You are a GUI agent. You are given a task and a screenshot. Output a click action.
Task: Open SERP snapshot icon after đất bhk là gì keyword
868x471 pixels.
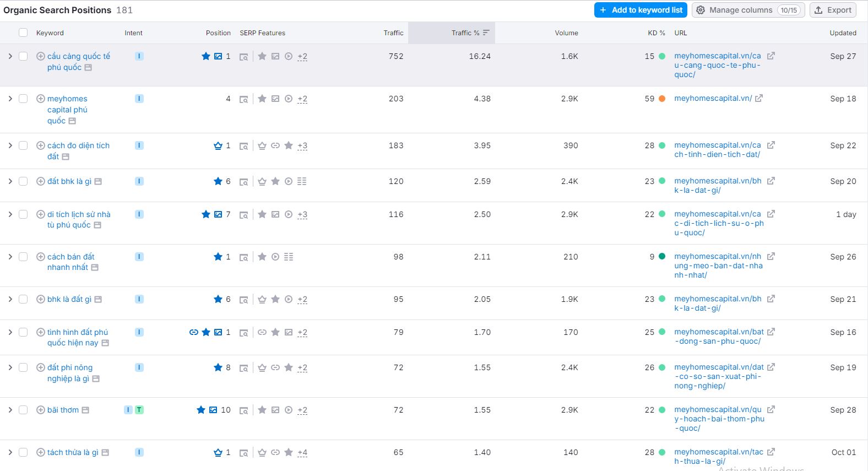point(98,181)
